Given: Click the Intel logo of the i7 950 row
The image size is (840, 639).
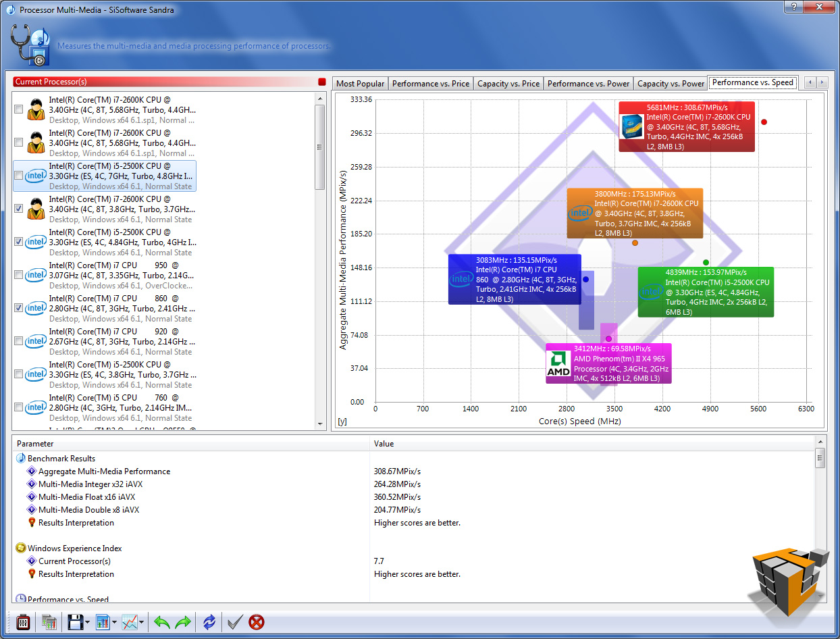Looking at the screenshot, I should 36,275.
